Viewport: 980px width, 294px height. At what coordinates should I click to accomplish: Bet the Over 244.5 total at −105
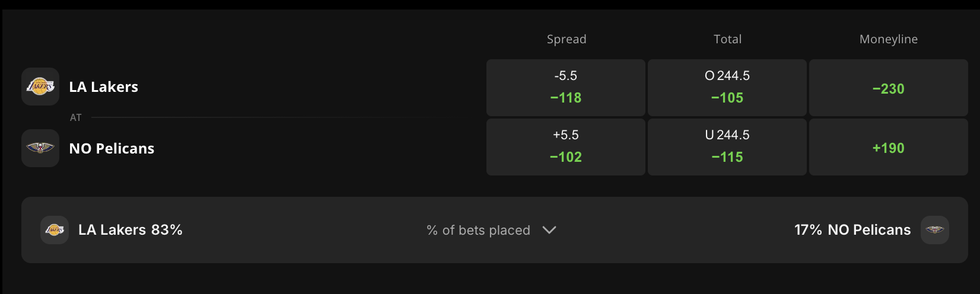point(727,88)
